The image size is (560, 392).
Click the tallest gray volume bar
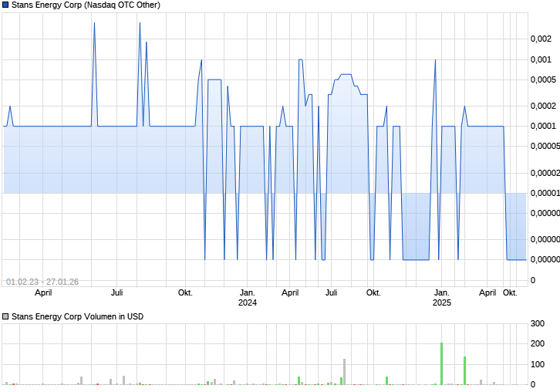coord(344,372)
